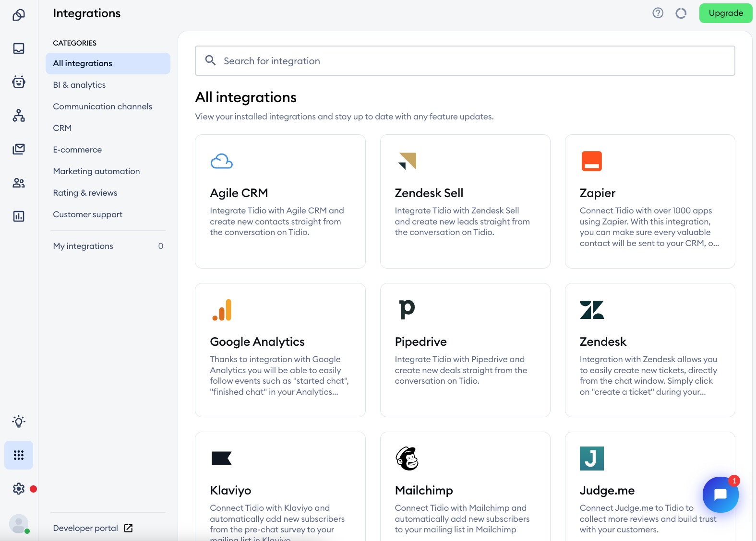The image size is (756, 541).
Task: Click the user avatar at bottom left
Action: pyautogui.click(x=19, y=524)
